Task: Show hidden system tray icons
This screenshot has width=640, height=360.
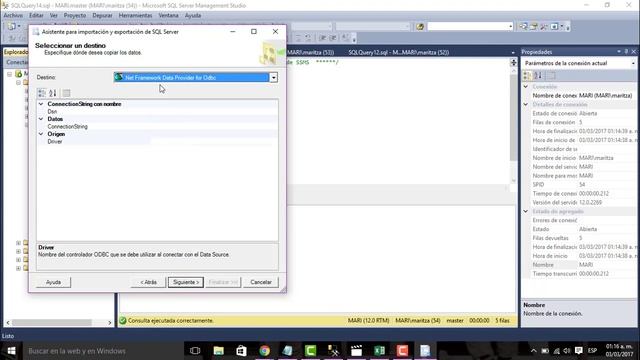Action: [x=533, y=351]
